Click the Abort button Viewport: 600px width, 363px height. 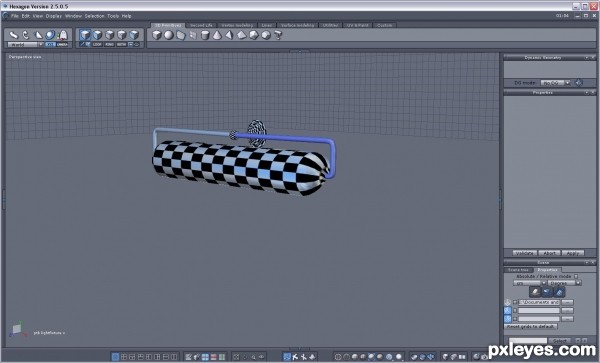coord(549,253)
